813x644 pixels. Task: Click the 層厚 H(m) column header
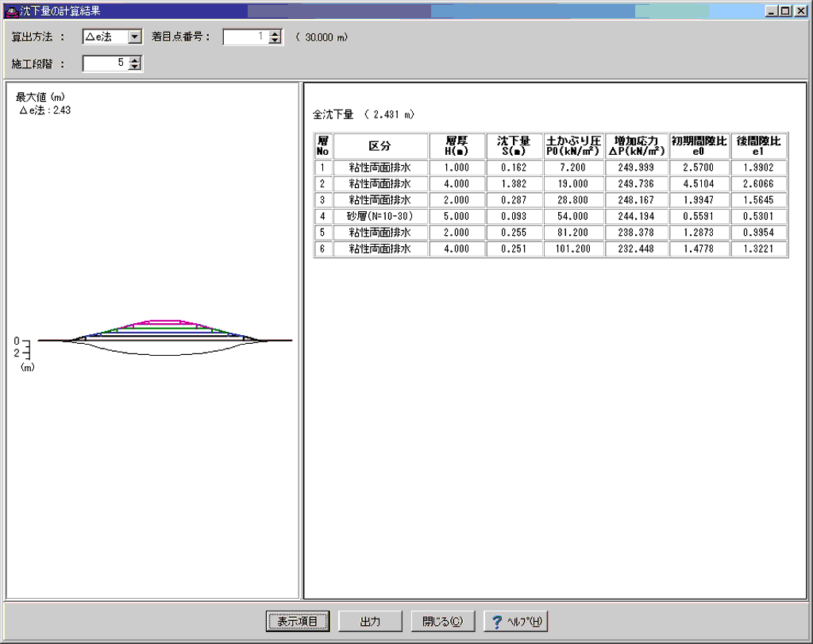click(x=457, y=145)
